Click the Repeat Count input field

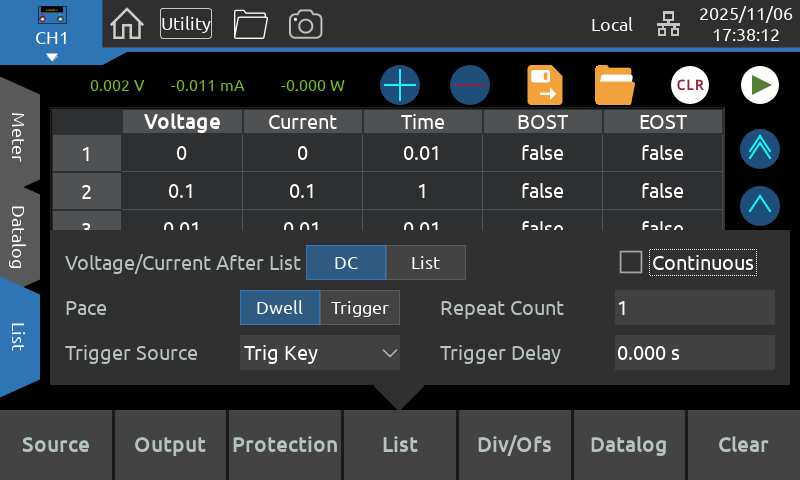pyautogui.click(x=694, y=308)
